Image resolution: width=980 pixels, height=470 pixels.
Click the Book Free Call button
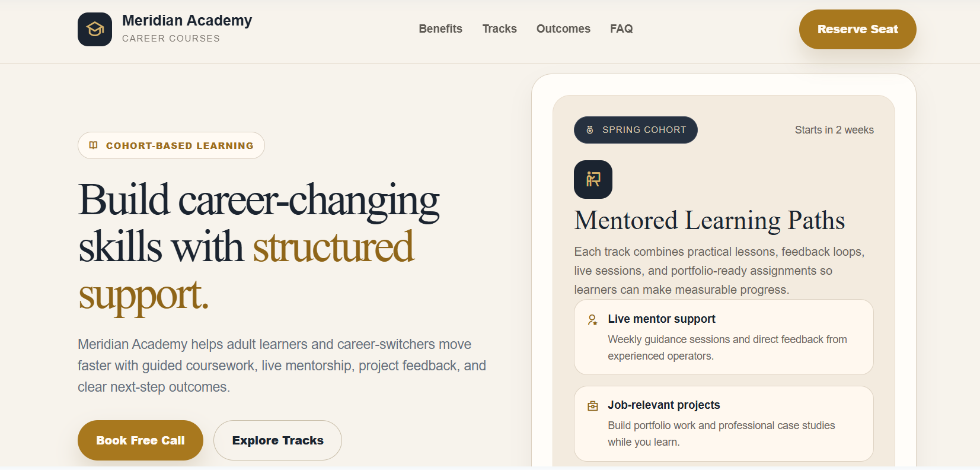pyautogui.click(x=140, y=440)
